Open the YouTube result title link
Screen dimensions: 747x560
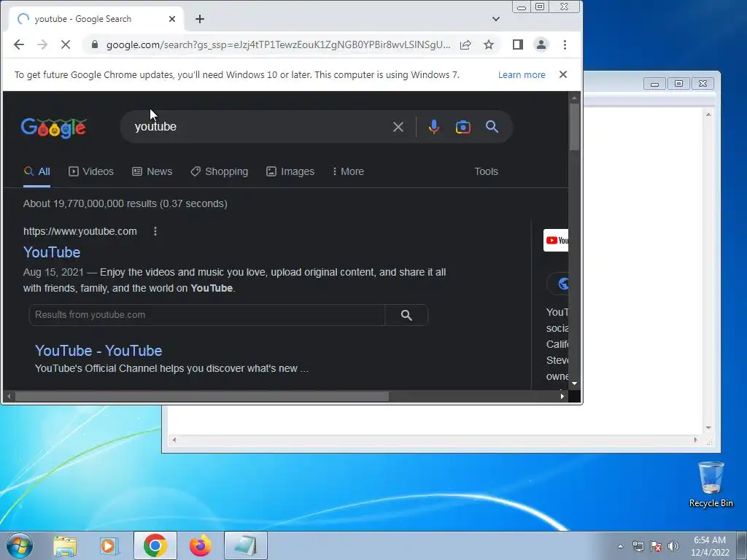[52, 252]
